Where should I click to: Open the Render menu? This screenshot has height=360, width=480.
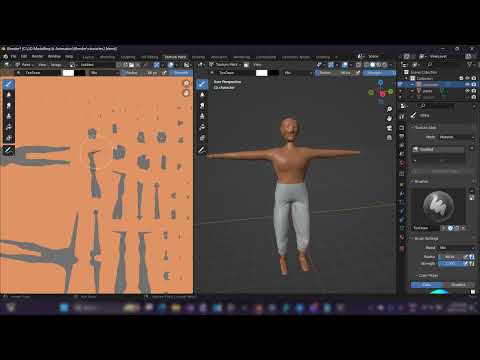[37, 56]
